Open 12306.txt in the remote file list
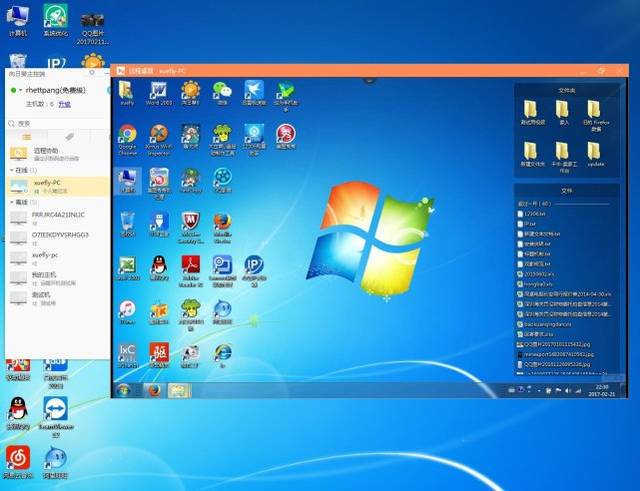This screenshot has width=640, height=491. point(531,213)
